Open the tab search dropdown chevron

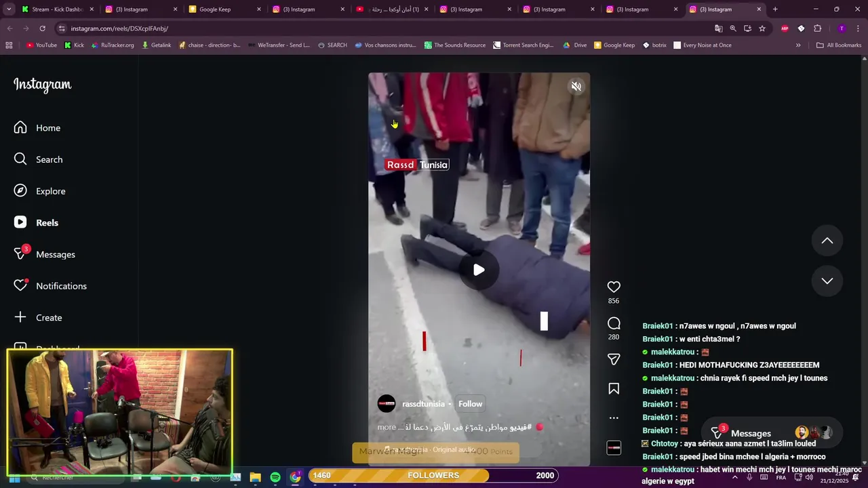9,9
